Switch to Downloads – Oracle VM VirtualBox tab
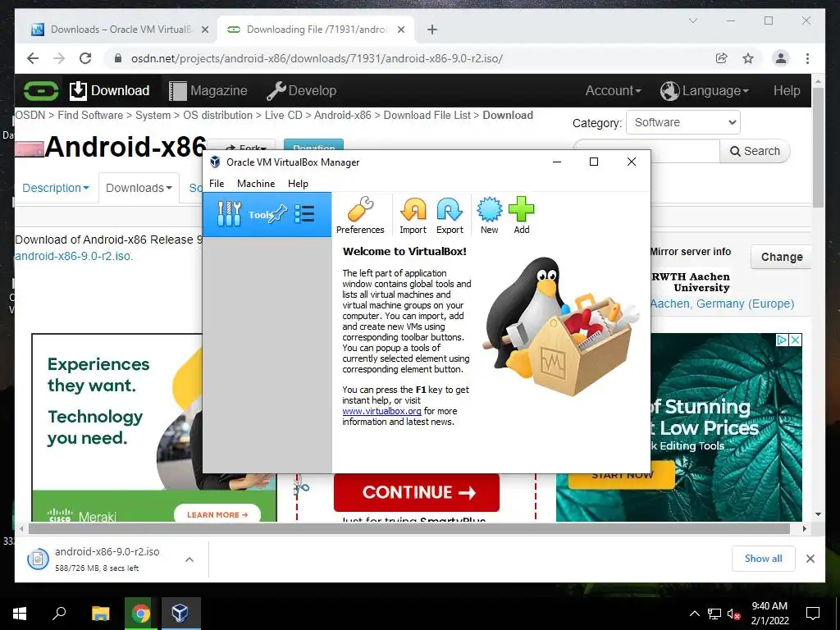This screenshot has height=630, width=840. [x=119, y=30]
